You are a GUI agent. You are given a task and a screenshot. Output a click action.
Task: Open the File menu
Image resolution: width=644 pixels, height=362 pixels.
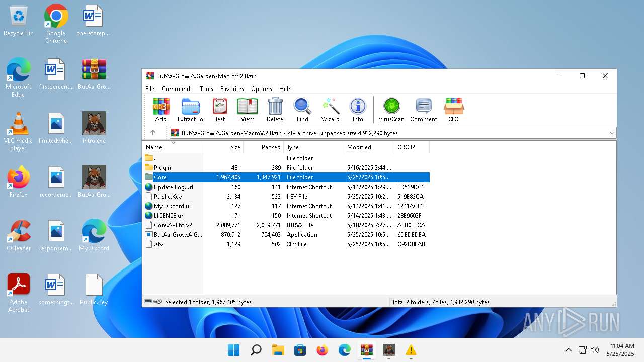pyautogui.click(x=150, y=88)
